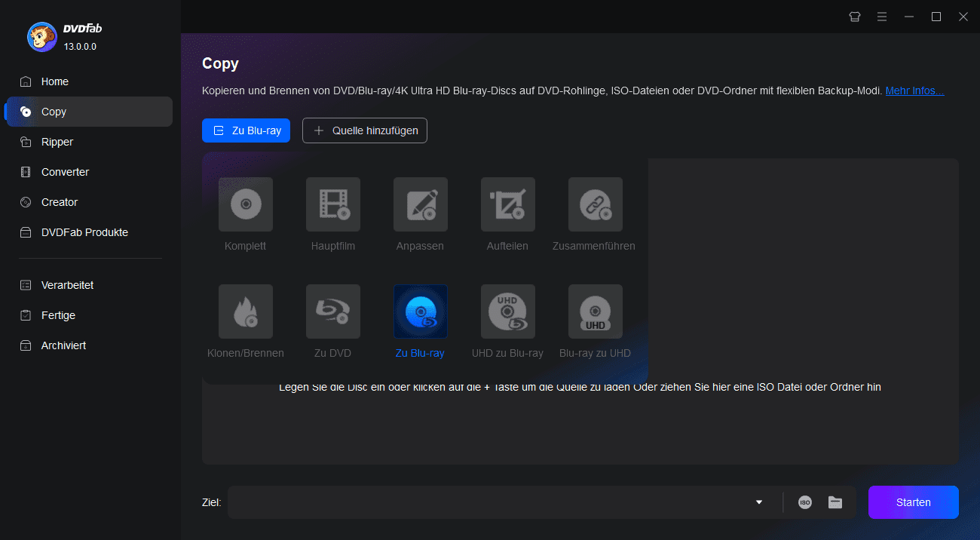The height and width of the screenshot is (540, 980).
Task: Open the folder output icon next to Ziel
Action: (835, 502)
